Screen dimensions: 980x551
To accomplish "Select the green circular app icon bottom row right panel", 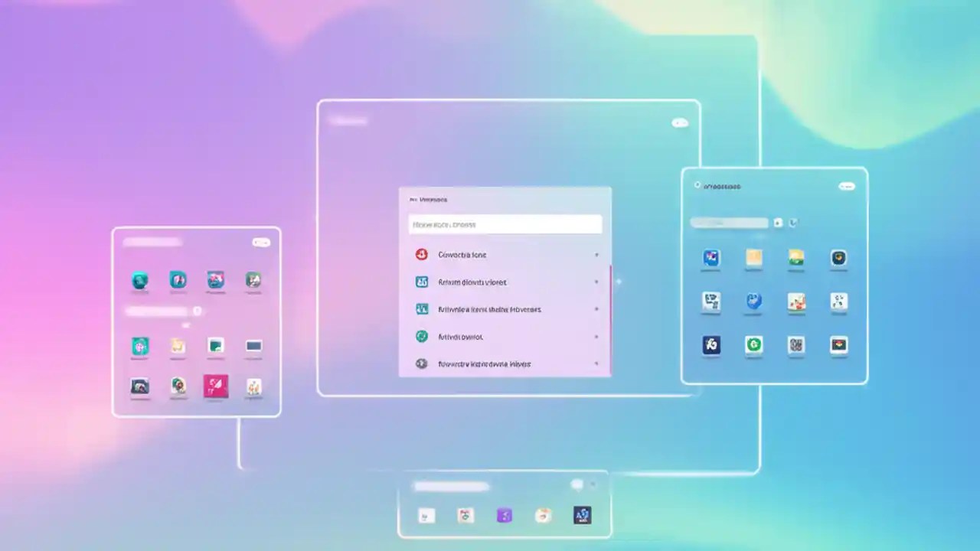I will (754, 345).
